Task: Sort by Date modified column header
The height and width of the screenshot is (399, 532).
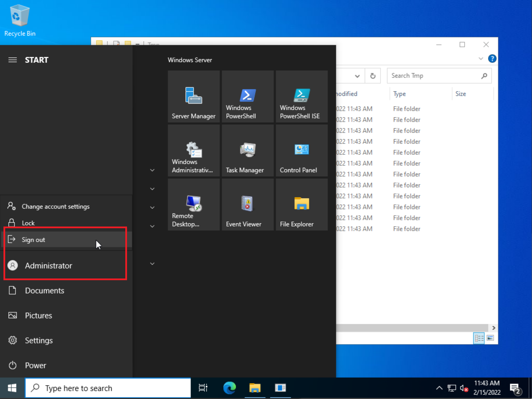Action: [x=363, y=94]
